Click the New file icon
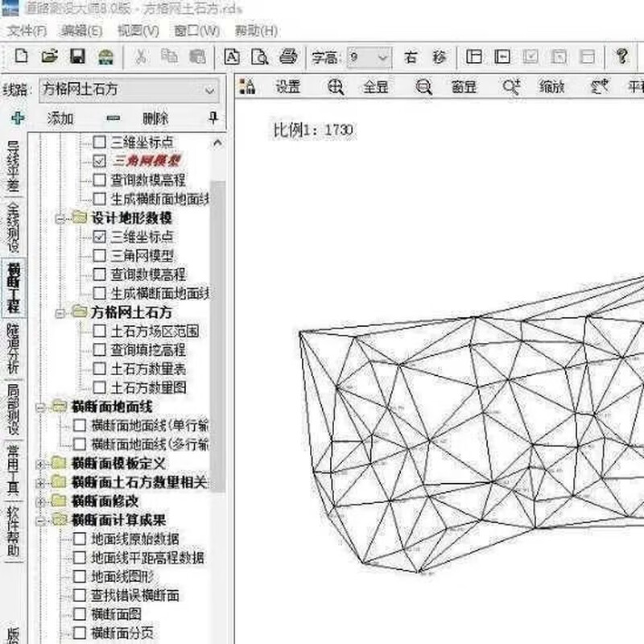644x644 pixels. (x=22, y=57)
